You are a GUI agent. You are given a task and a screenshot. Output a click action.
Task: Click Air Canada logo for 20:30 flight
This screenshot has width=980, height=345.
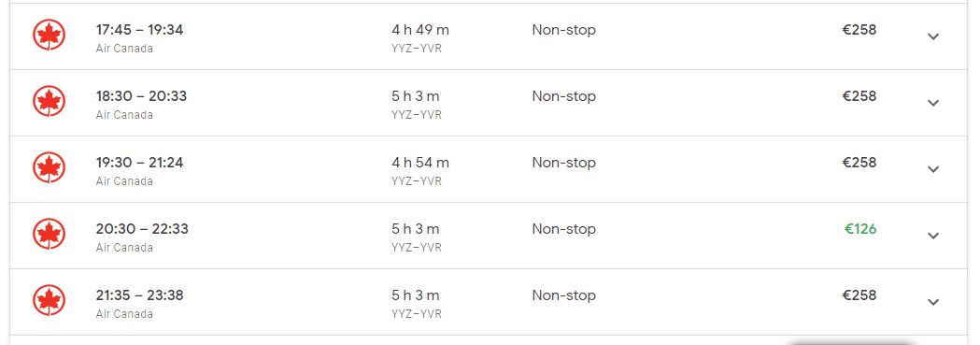(49, 234)
